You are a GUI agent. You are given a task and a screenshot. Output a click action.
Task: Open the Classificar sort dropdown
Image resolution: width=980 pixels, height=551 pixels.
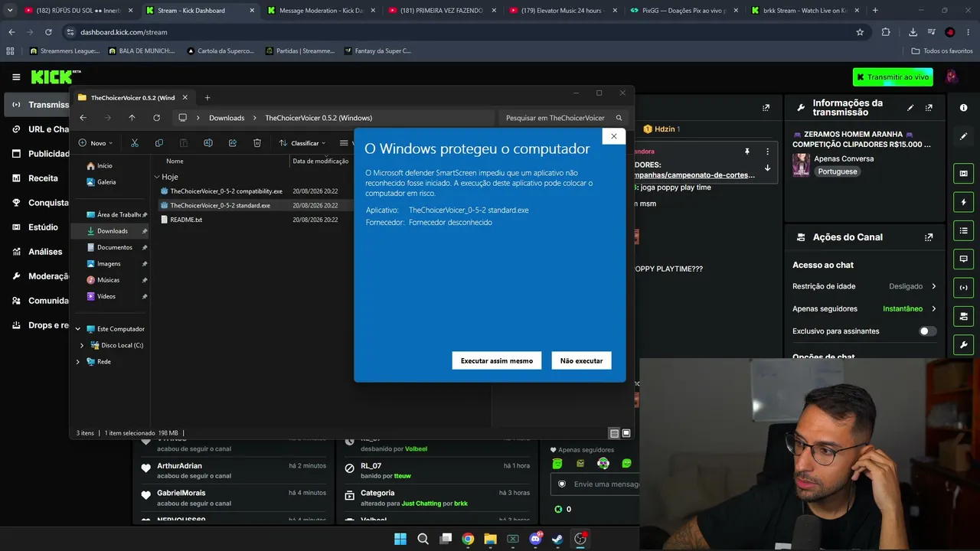tap(302, 143)
